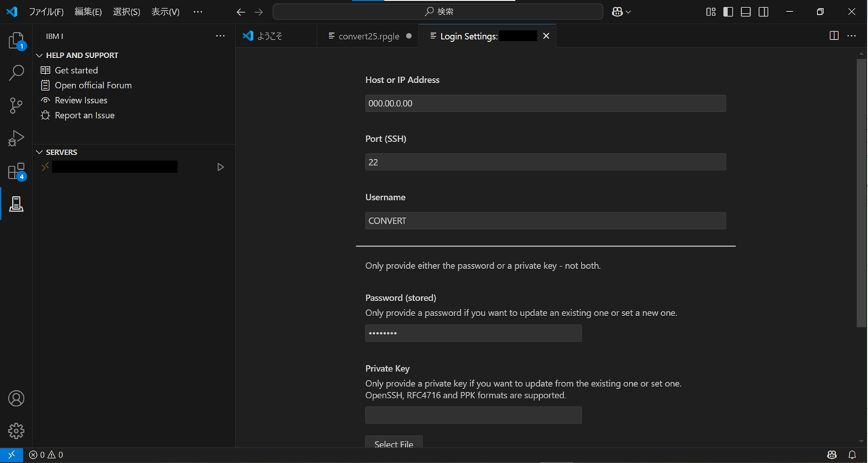Split the editor to the right
868x463 pixels.
point(834,36)
